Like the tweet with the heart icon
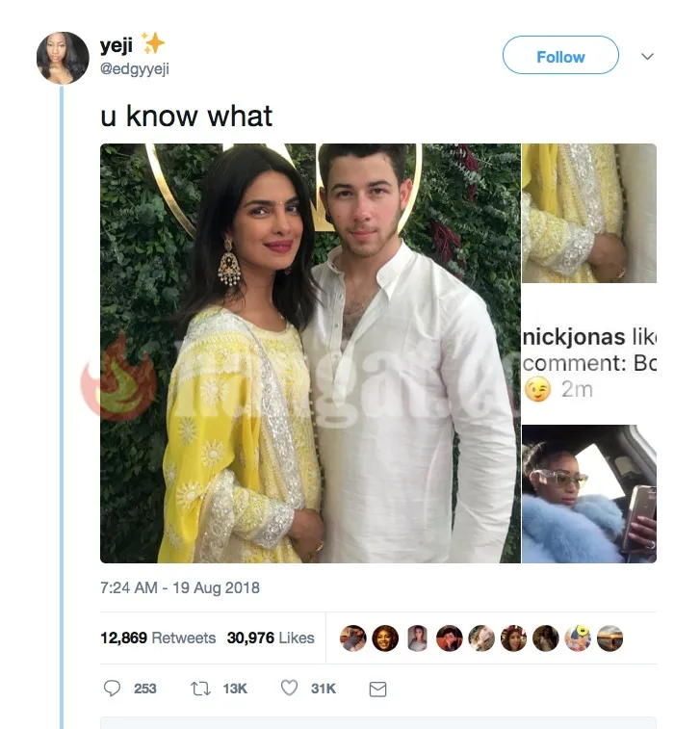The height and width of the screenshot is (729, 700). pos(289,689)
